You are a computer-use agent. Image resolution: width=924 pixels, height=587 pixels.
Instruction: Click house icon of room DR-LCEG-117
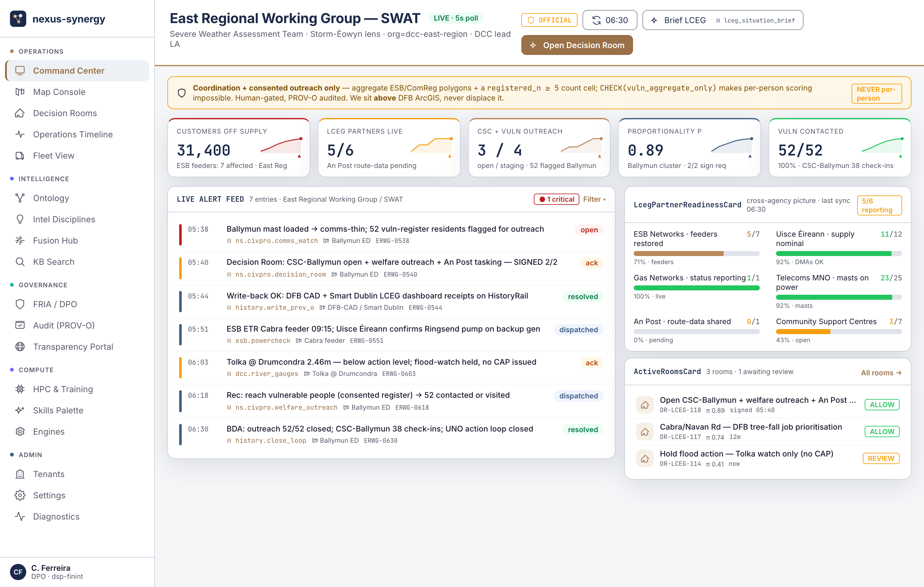[645, 432]
